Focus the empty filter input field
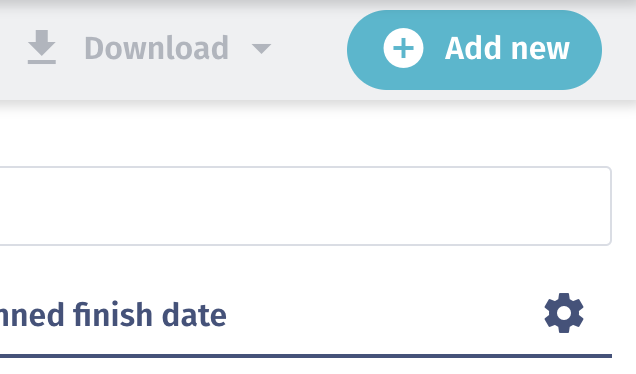636x374 pixels. tap(305, 206)
